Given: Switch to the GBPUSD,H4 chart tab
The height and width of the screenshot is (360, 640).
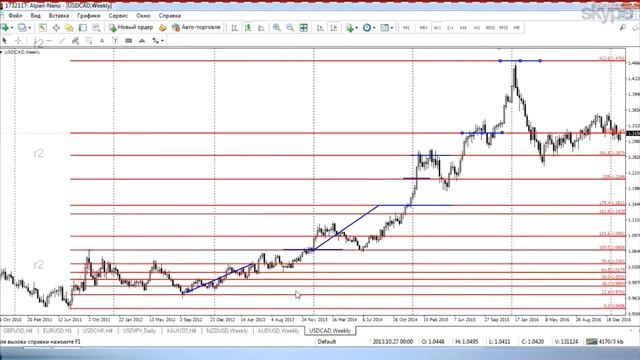Looking at the screenshot, I should (x=18, y=331).
